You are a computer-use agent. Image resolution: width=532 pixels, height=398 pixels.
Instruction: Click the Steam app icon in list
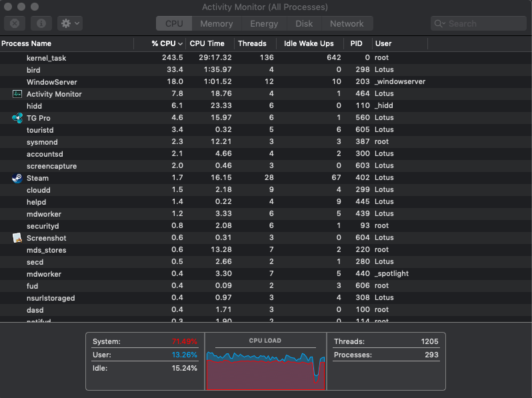coord(17,178)
